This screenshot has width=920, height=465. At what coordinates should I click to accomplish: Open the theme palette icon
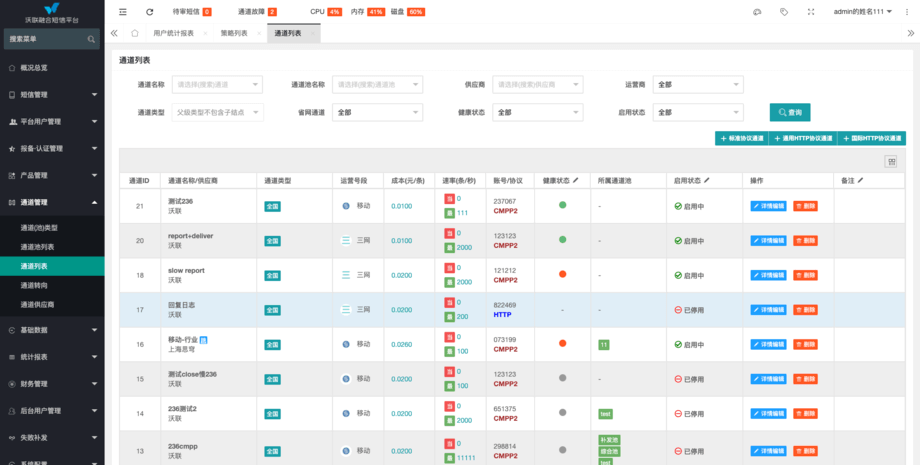(x=757, y=12)
